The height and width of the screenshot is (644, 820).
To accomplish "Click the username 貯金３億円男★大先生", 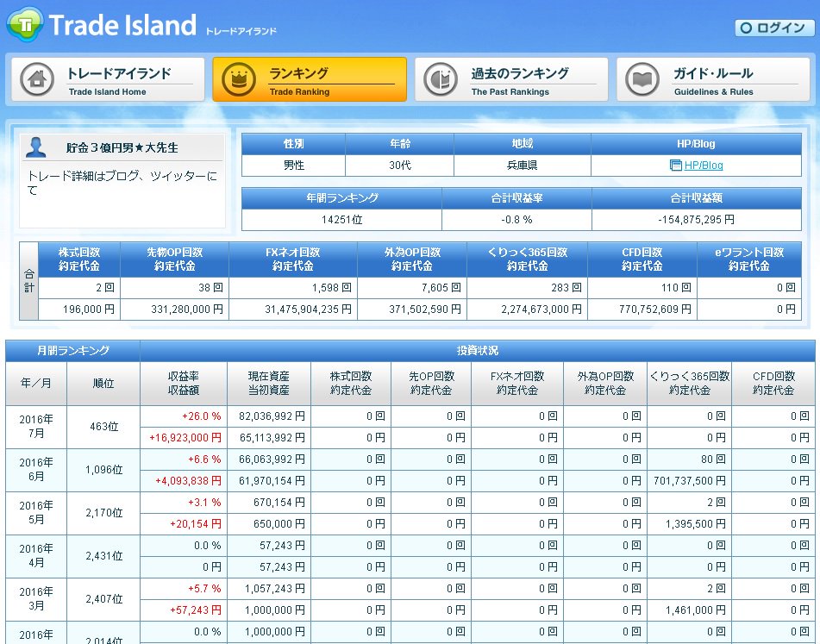I will tap(122, 148).
